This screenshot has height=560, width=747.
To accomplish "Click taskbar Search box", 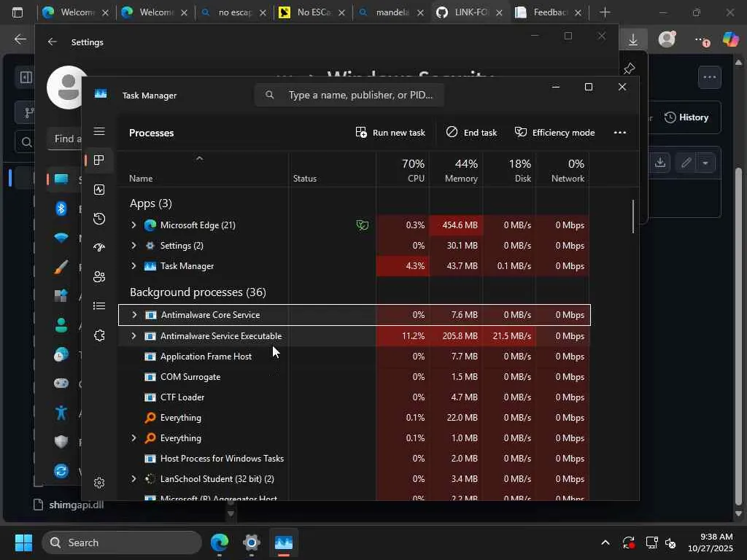I will [122, 542].
